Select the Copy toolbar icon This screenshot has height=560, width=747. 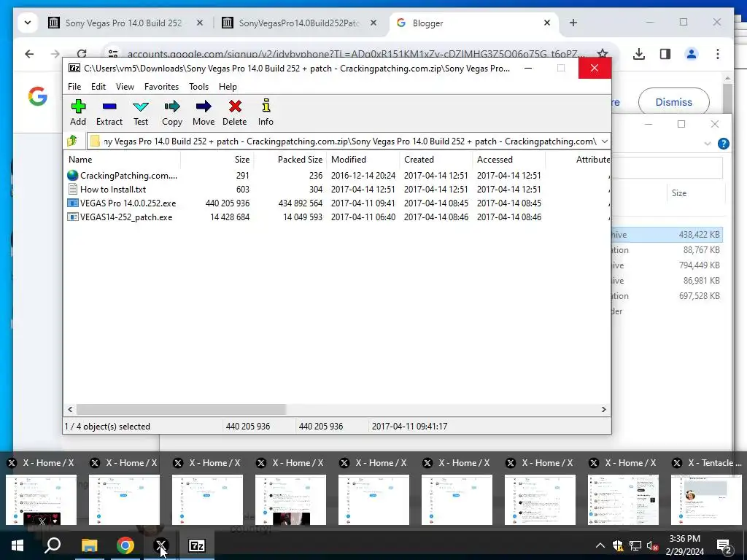(172, 106)
